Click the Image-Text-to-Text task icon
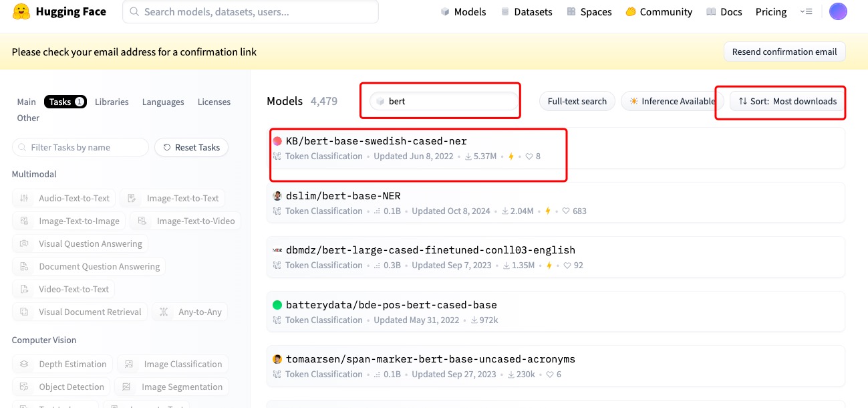Screen dimensions: 868x408 (x=132, y=199)
